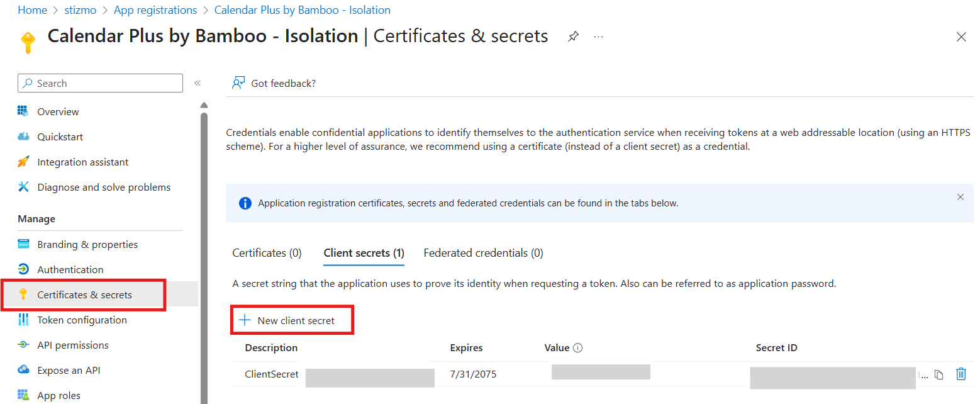This screenshot has height=404, width=980.
Task: Select the Quickstart sidebar icon
Action: (x=24, y=137)
